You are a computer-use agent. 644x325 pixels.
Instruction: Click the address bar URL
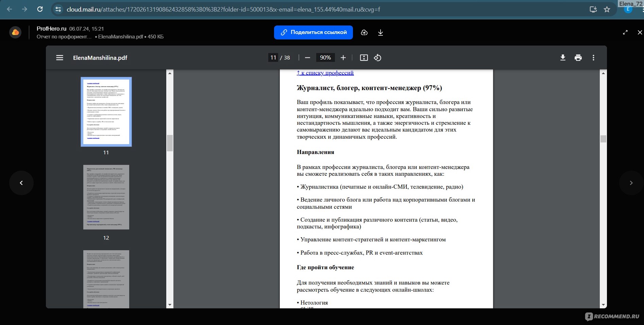pos(223,10)
